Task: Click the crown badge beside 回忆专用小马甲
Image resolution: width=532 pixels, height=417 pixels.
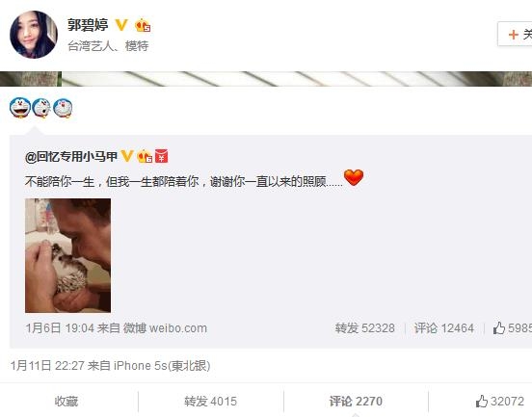Action: pos(145,156)
